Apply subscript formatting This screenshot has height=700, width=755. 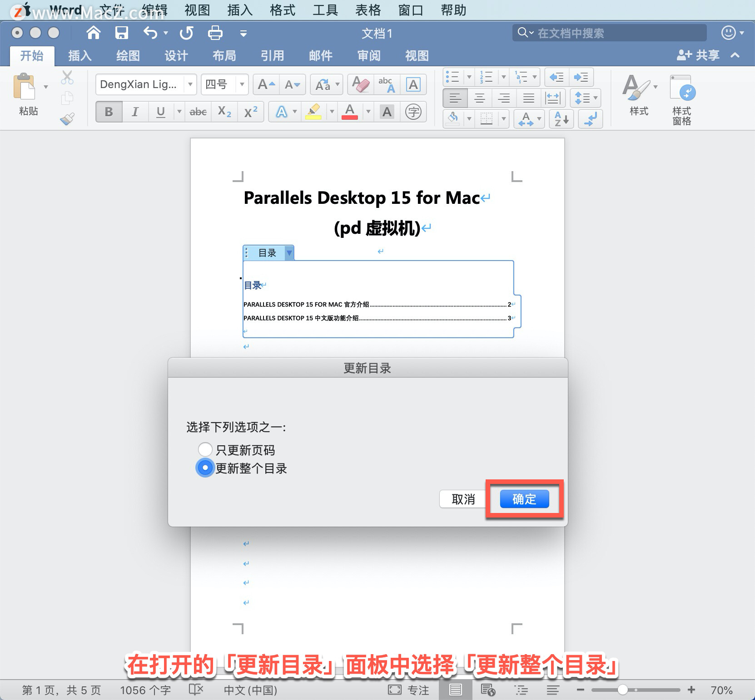[x=224, y=112]
